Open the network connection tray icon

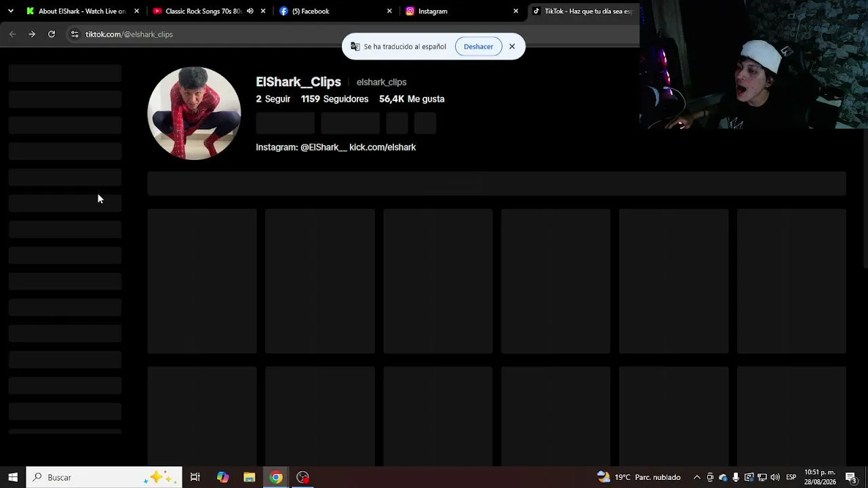[x=762, y=477]
